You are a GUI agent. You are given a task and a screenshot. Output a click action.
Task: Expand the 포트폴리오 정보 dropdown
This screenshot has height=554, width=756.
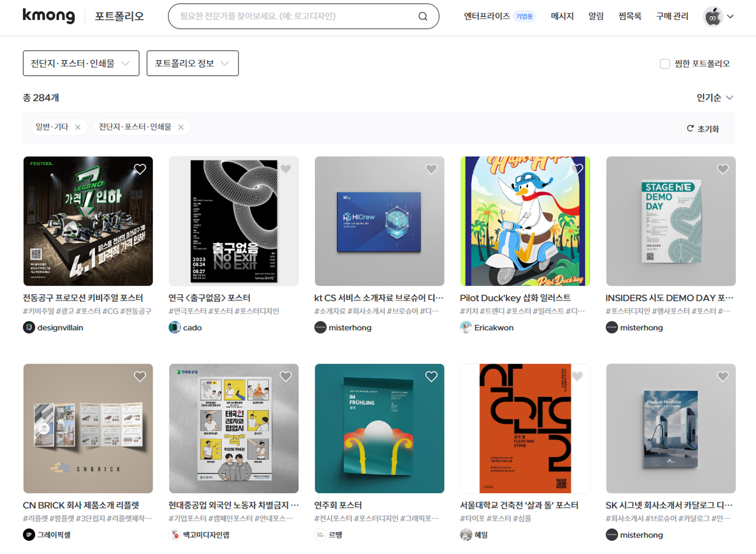(x=192, y=63)
